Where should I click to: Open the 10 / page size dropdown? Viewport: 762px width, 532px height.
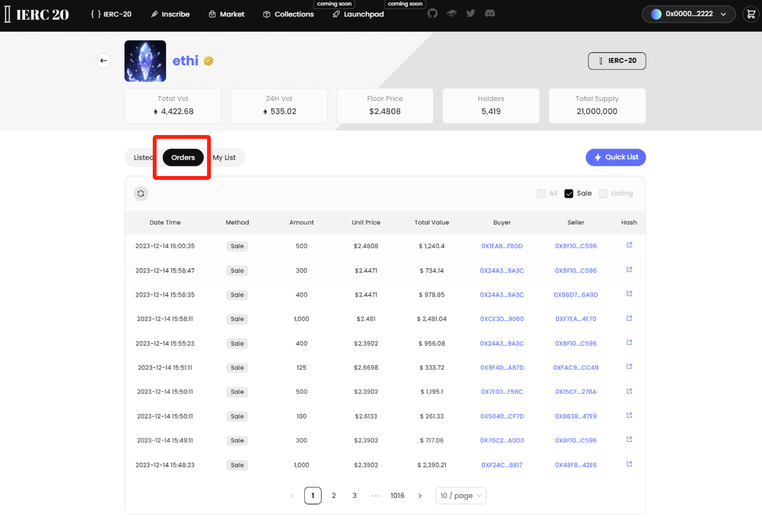coord(461,495)
